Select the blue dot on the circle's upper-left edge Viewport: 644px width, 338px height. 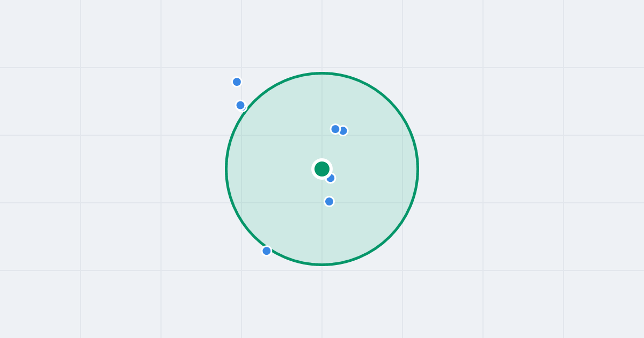click(x=240, y=105)
